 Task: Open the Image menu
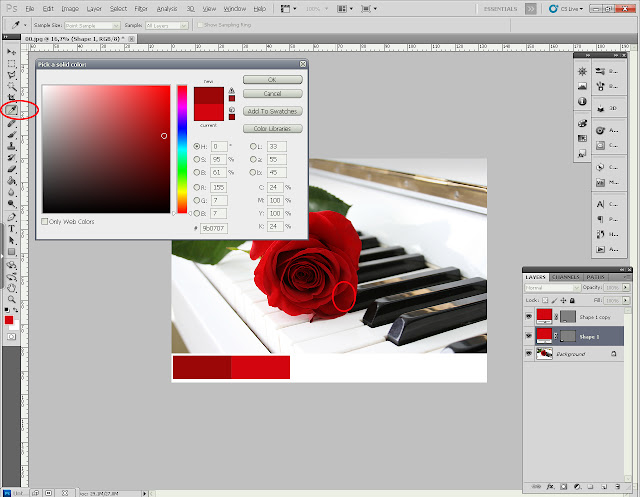70,9
